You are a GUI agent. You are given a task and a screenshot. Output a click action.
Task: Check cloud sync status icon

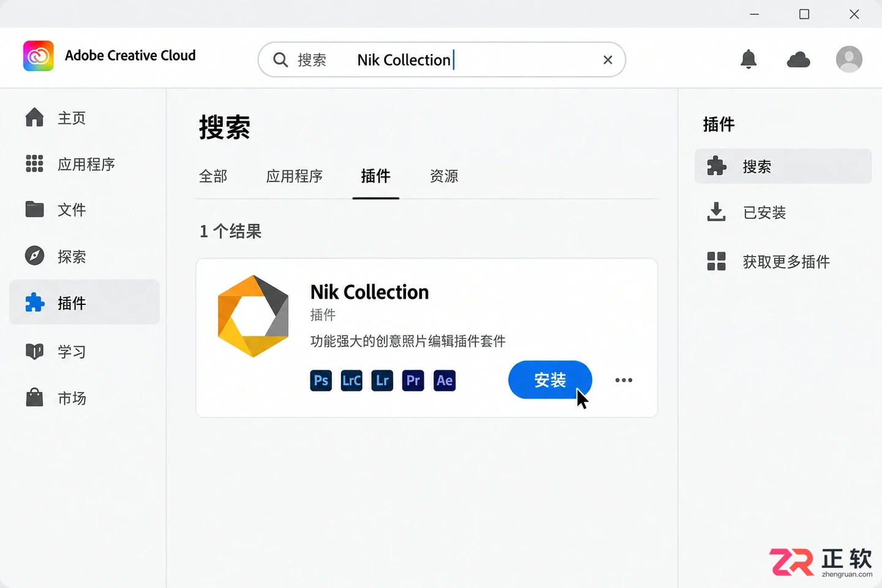(798, 59)
